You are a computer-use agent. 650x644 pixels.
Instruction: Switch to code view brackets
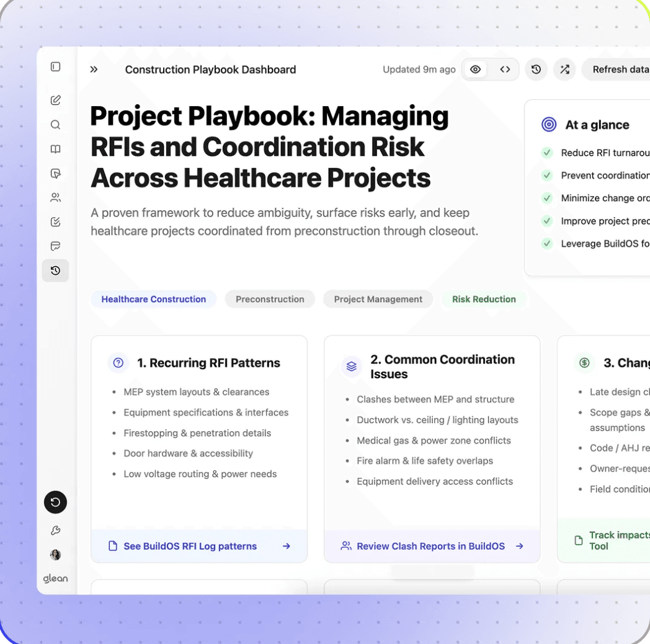tap(505, 69)
